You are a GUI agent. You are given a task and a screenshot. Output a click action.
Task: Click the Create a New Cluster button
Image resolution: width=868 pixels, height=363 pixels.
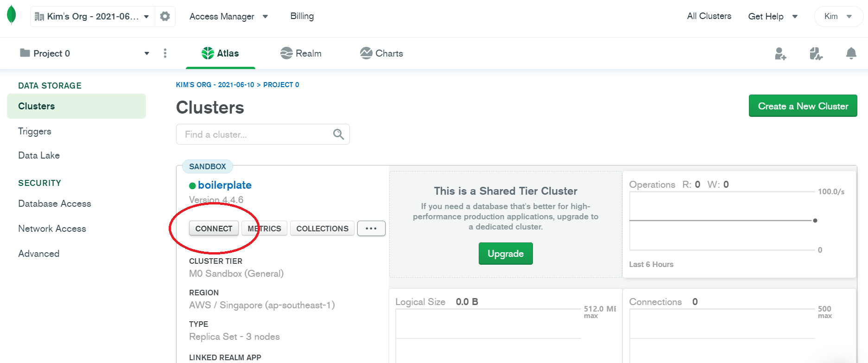tap(803, 106)
